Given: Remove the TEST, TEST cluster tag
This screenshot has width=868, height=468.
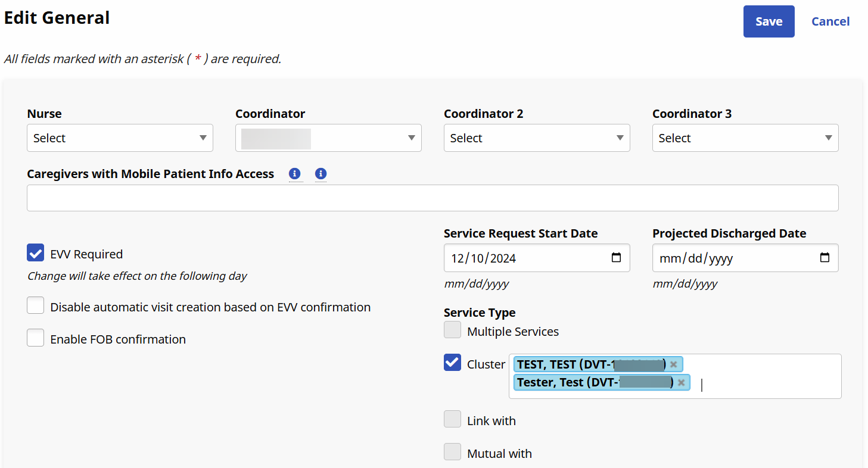Looking at the screenshot, I should (x=673, y=364).
